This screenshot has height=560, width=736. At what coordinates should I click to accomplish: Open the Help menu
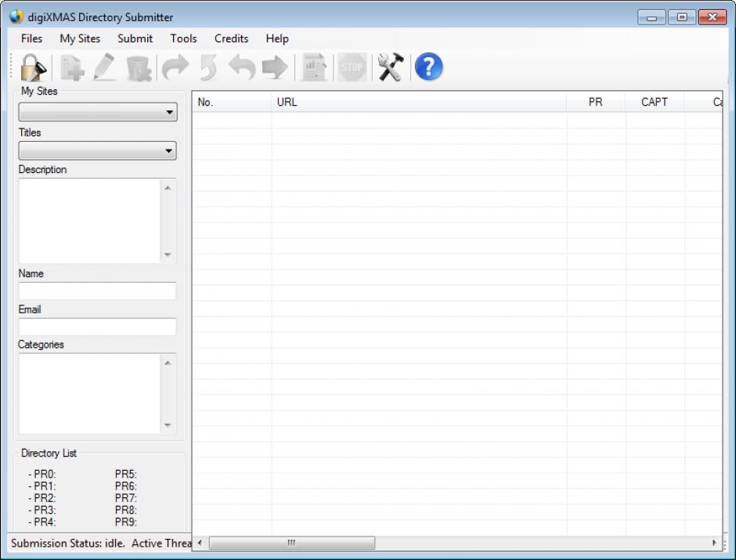[x=277, y=38]
